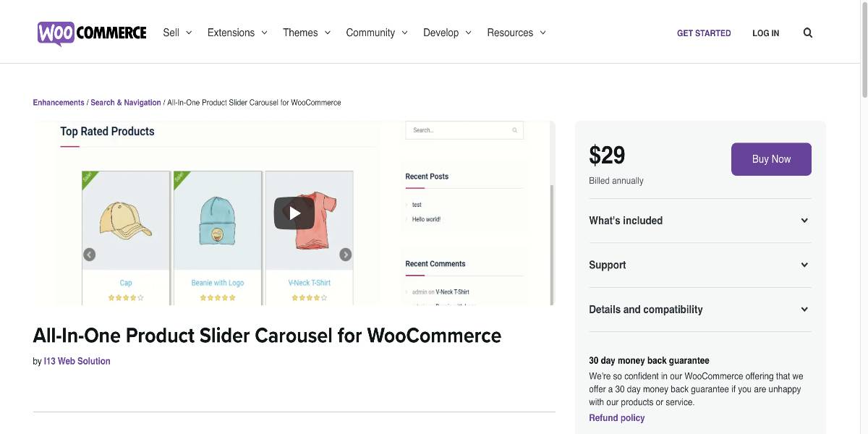Click the 'Beanie with Logo' product name
Image resolution: width=868 pixels, height=434 pixels.
(218, 283)
